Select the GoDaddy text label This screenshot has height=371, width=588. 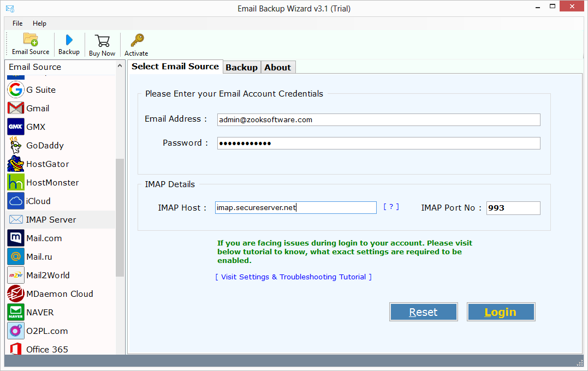[45, 146]
